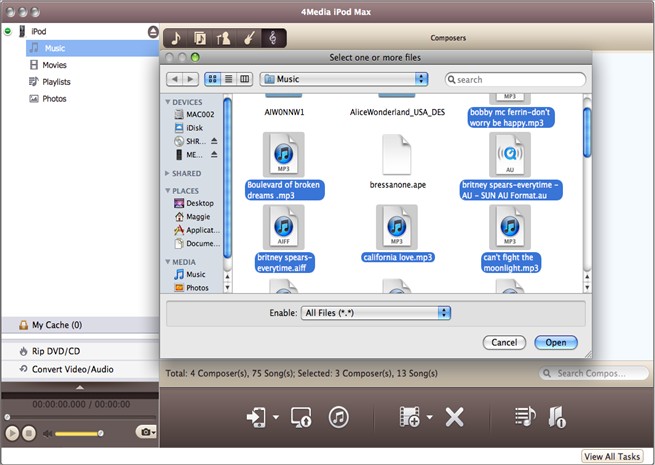
Task: Open add-files dropdown arrow
Action: click(x=429, y=417)
